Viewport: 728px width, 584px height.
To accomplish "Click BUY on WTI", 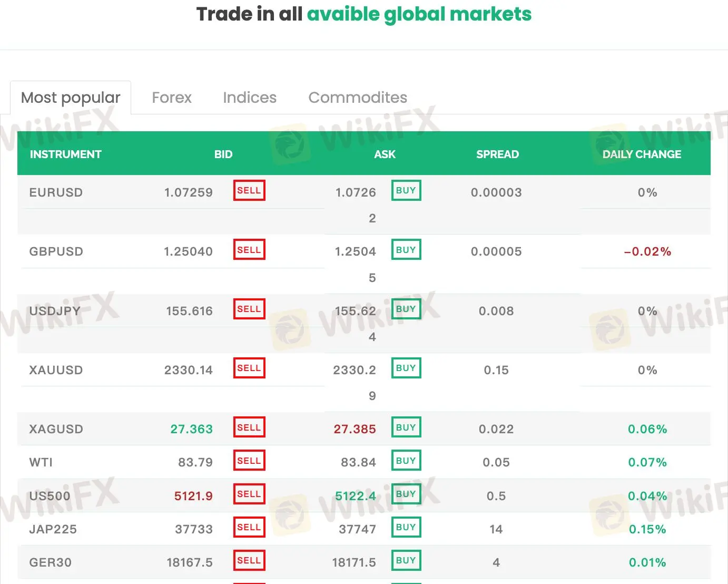I will tap(406, 460).
